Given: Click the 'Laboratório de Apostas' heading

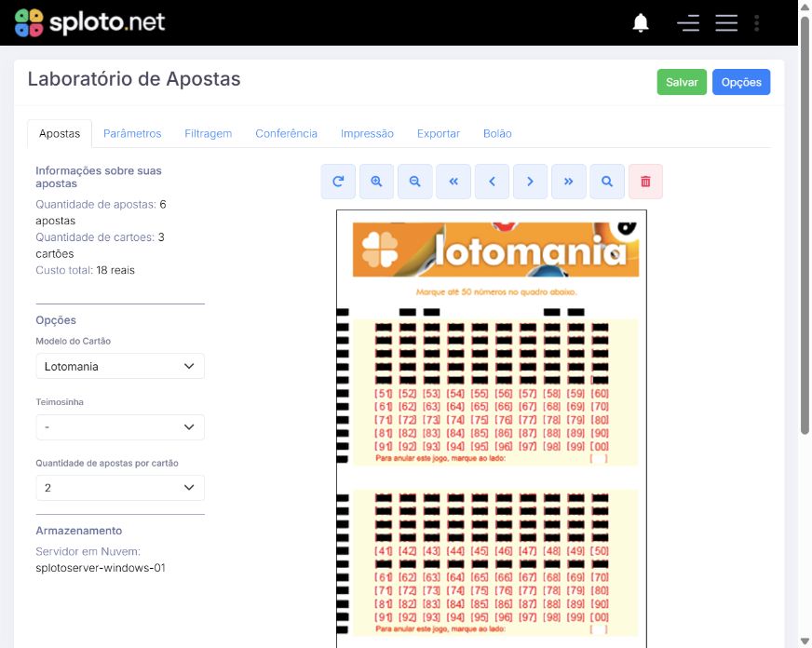Looking at the screenshot, I should (x=134, y=79).
